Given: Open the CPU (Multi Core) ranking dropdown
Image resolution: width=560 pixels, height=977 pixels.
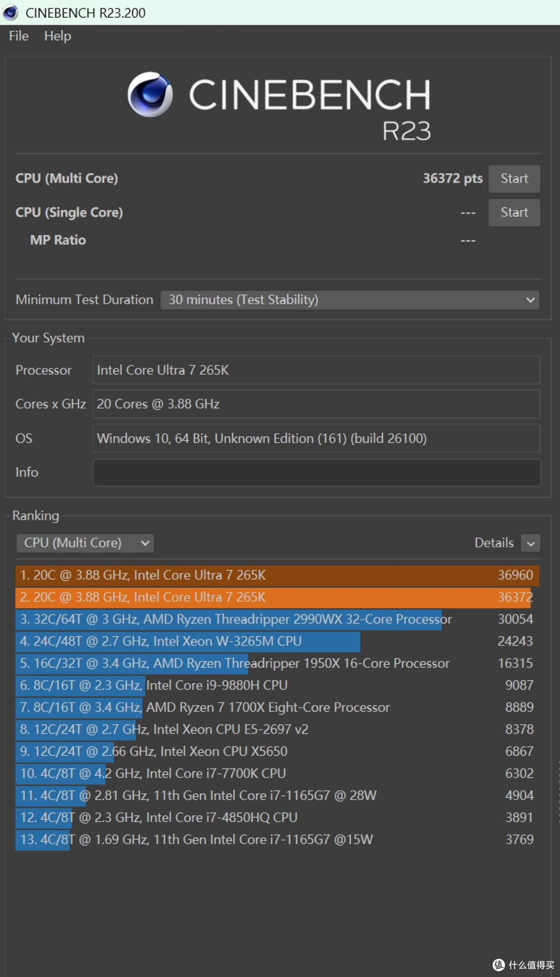Looking at the screenshot, I should coord(86,543).
